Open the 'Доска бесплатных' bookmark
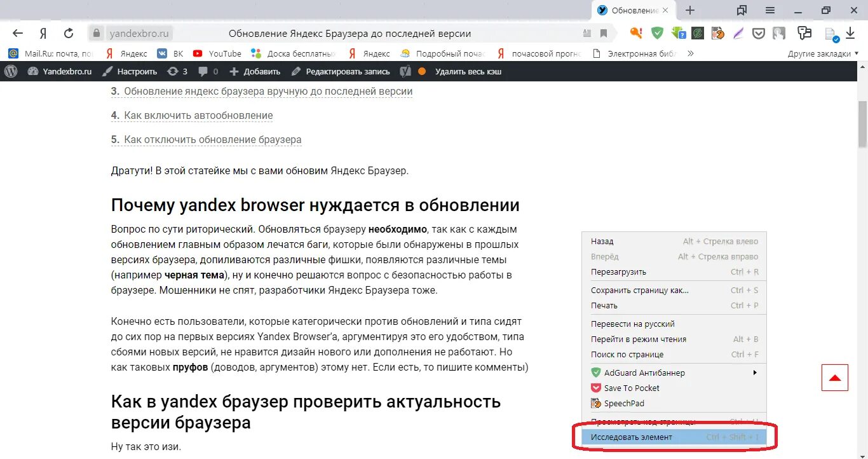This screenshot has height=459, width=868. 293,53
